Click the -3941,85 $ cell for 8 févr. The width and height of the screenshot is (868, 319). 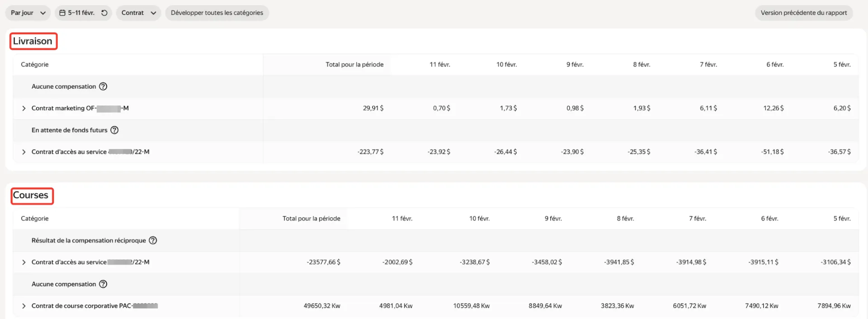click(619, 262)
